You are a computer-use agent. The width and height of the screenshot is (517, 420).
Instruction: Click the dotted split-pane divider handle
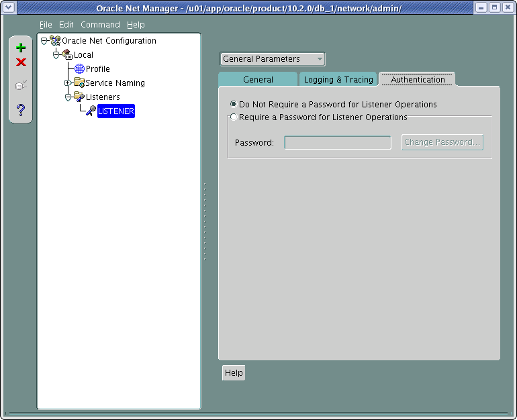[x=205, y=221]
